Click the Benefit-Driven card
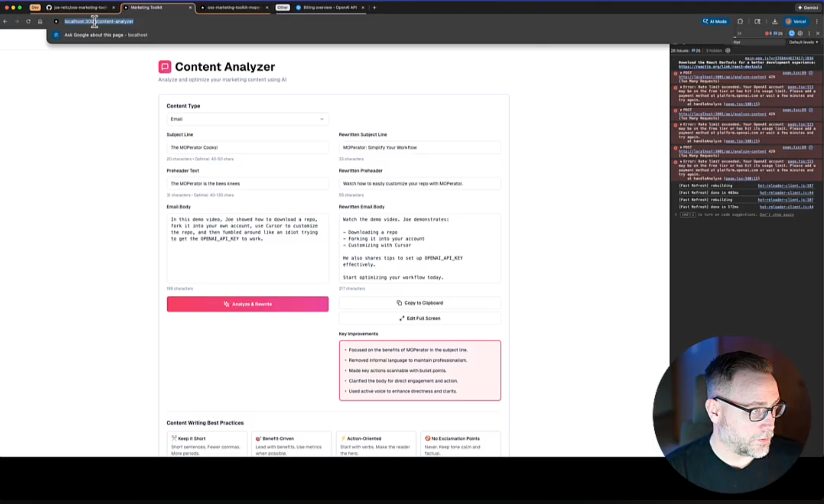This screenshot has width=824, height=504. [x=291, y=444]
